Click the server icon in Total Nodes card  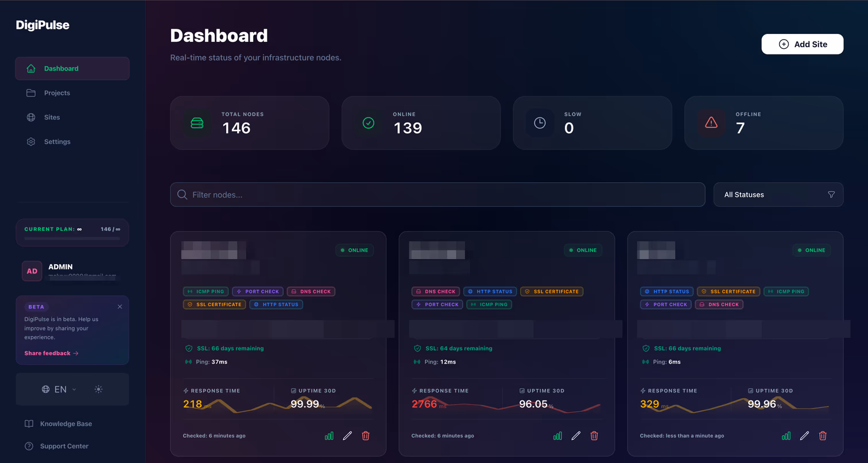click(197, 123)
